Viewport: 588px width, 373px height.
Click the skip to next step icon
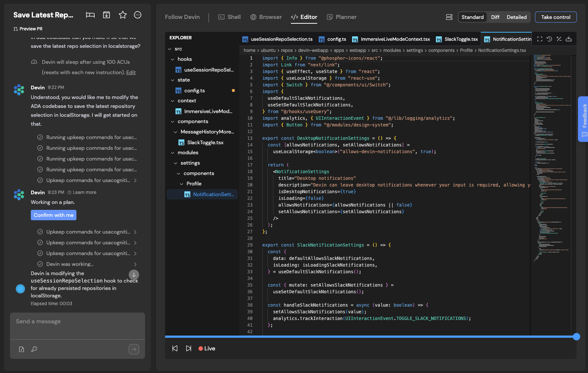coord(189,349)
